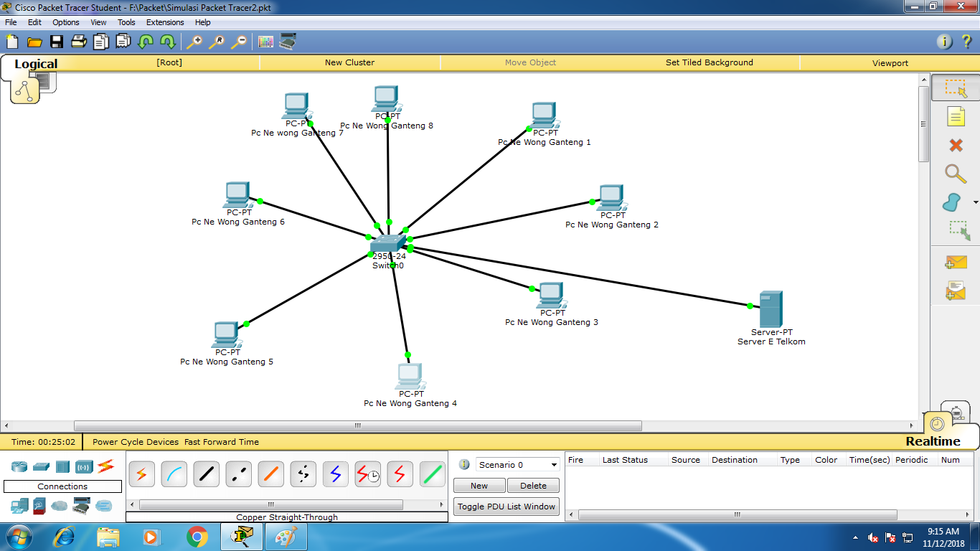Expand the shape drawing tool options arrow
The height and width of the screenshot is (551, 980).
point(974,202)
